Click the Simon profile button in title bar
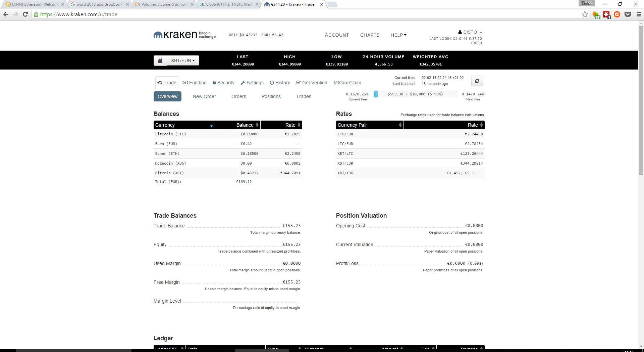This screenshot has height=352, width=644. click(x=587, y=3)
